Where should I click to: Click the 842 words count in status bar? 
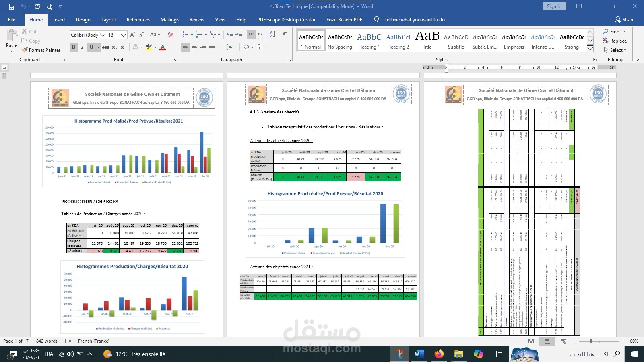(47, 341)
